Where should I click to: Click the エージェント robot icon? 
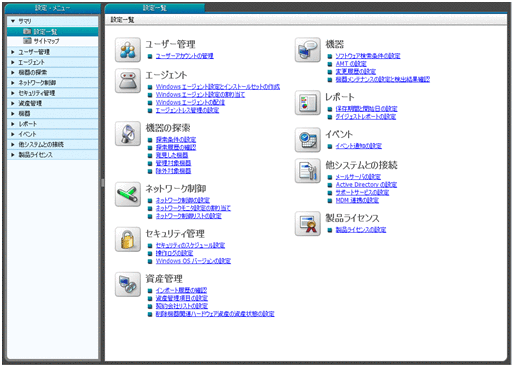click(x=128, y=81)
